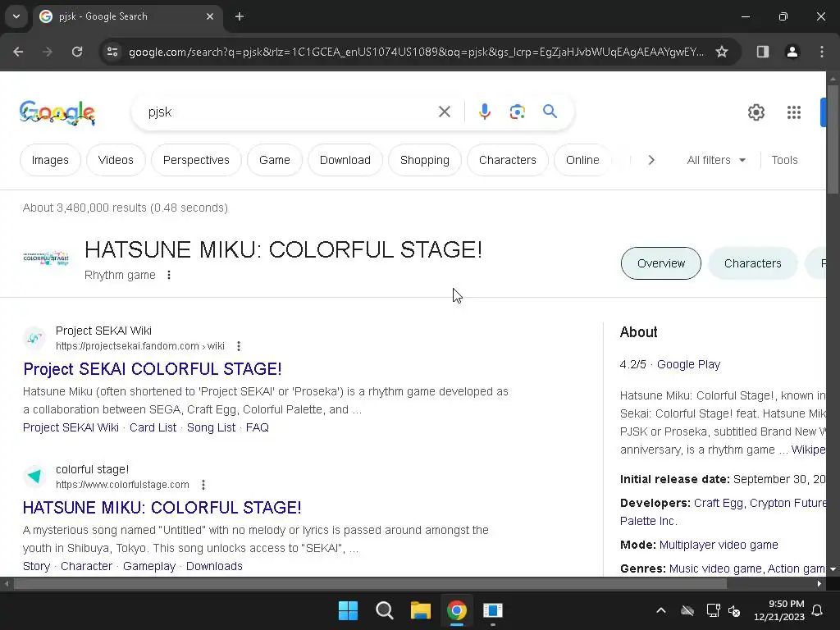Show hidden system tray icons

(x=661, y=610)
